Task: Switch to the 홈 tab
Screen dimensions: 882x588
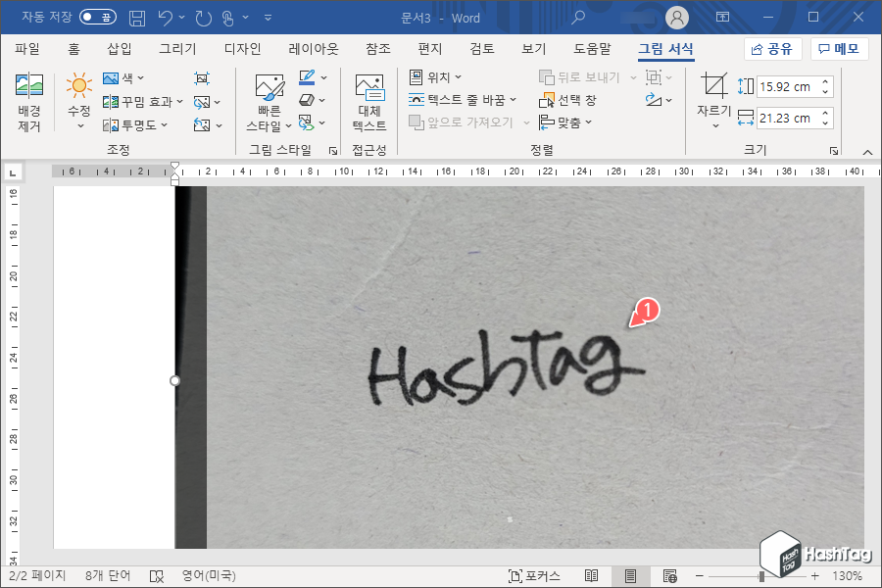Action: [x=73, y=49]
